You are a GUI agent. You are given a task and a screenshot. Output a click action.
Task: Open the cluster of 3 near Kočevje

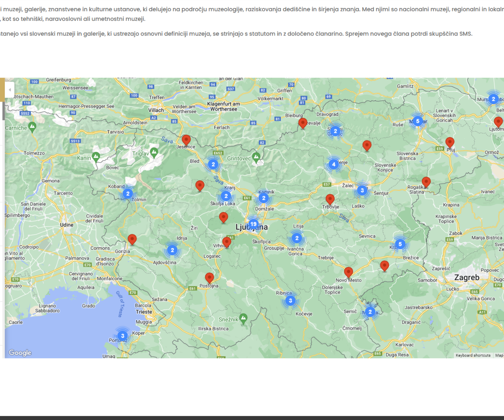(290, 300)
